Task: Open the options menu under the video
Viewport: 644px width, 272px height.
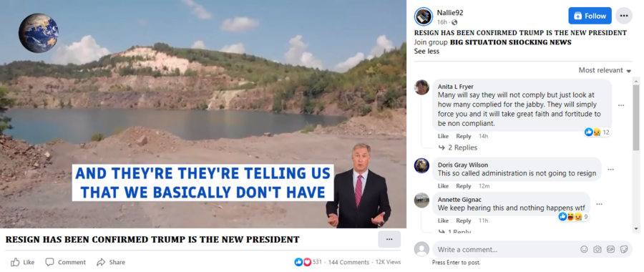Action: (x=389, y=239)
